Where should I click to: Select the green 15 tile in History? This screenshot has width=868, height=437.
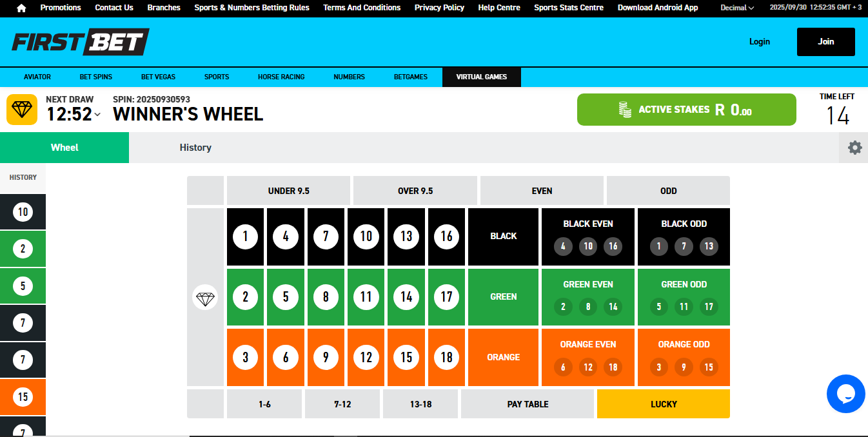pos(23,397)
